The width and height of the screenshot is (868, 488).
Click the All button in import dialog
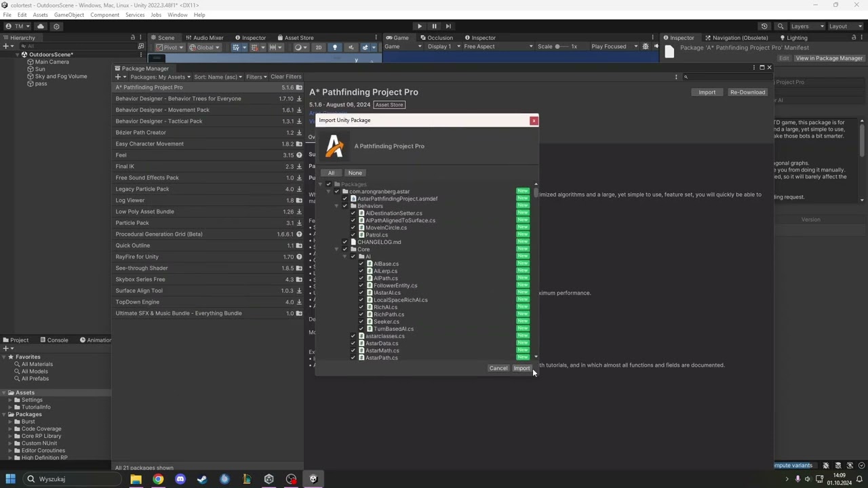point(331,173)
